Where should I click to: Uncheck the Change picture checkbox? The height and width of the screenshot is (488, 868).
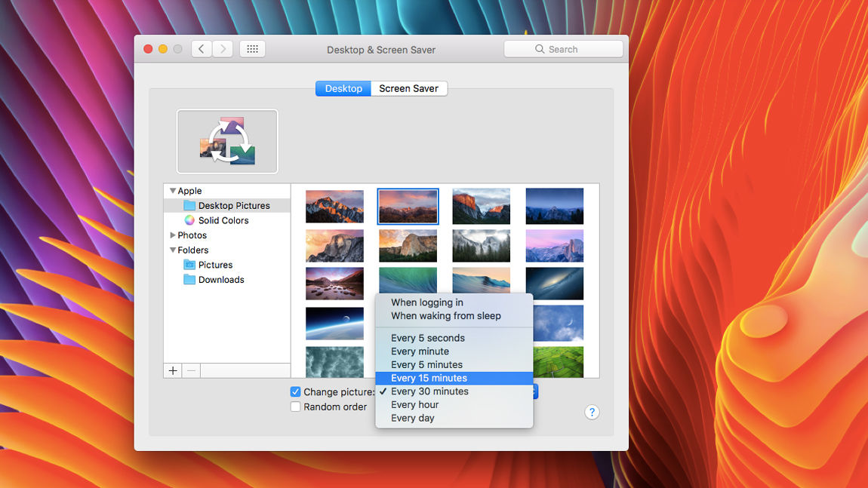[x=296, y=392]
